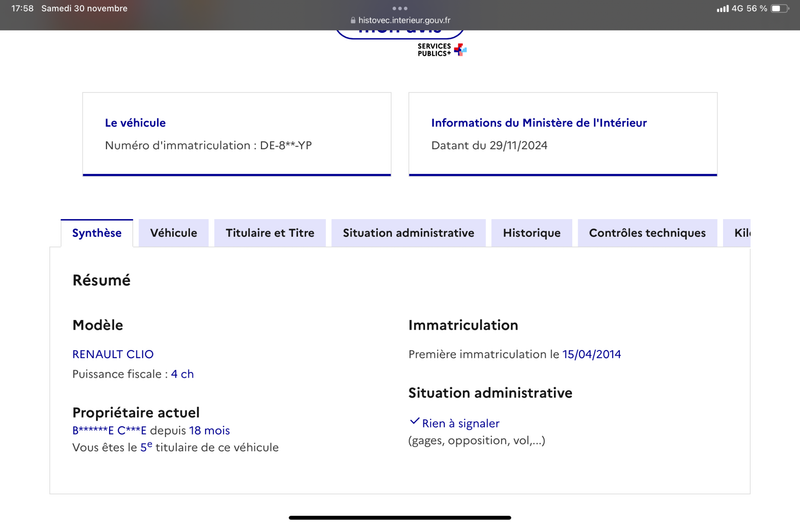Click the Datant du 29/11/2024 text
The image size is (800, 525).
coord(489,145)
